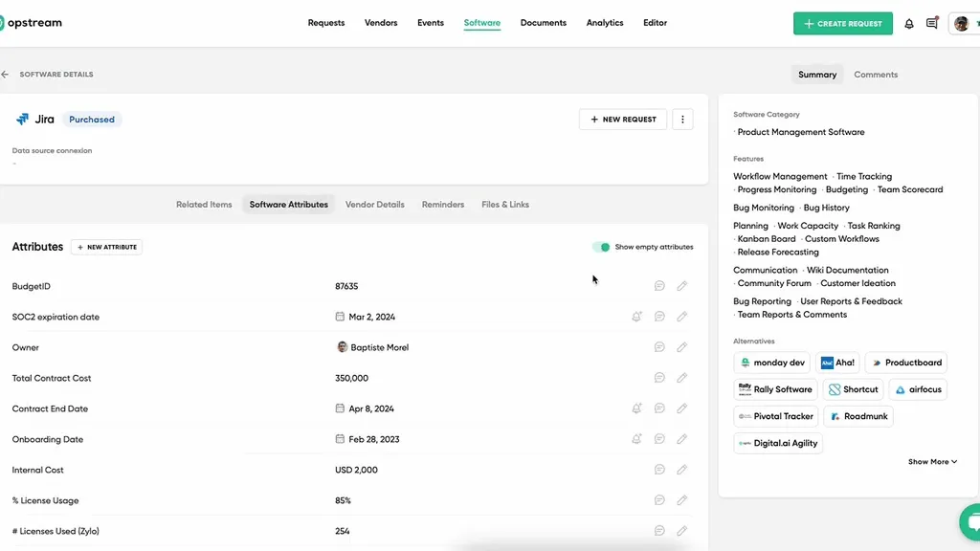Edit the Onboarding Date attribute
980x551 pixels.
[x=681, y=439]
